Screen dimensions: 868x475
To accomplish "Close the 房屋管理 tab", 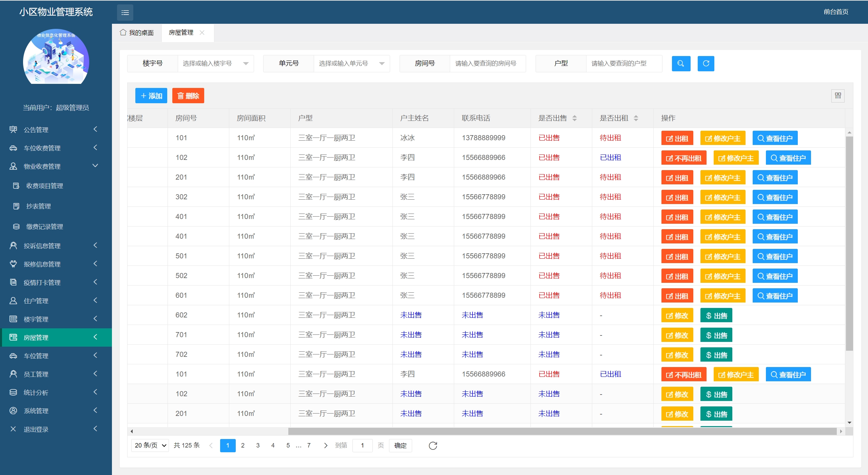I will click(x=202, y=33).
